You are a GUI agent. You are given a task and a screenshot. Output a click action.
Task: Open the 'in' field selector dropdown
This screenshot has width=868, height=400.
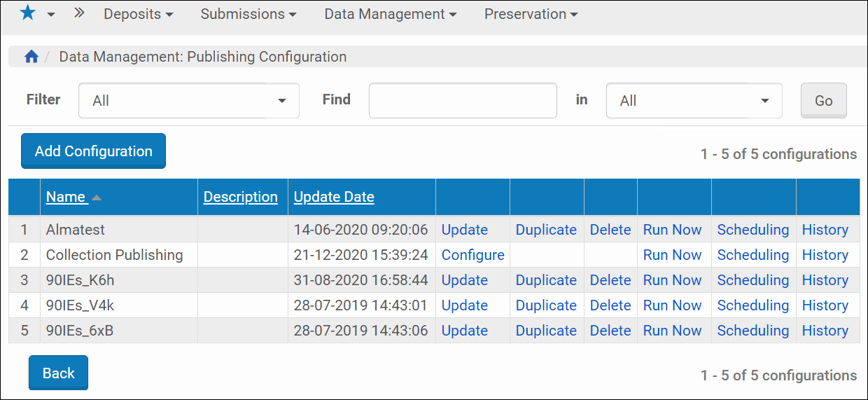coord(694,101)
